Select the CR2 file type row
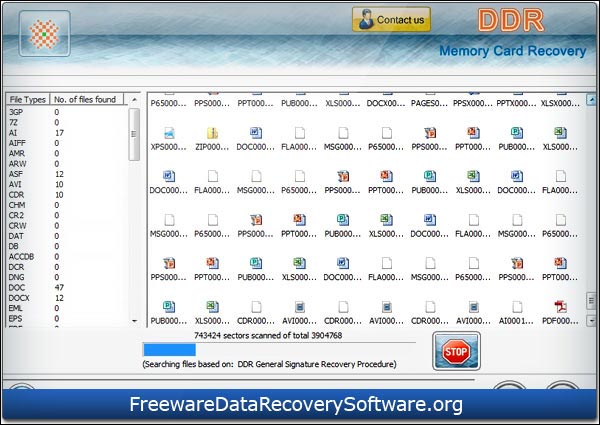The image size is (600, 425). [67, 215]
